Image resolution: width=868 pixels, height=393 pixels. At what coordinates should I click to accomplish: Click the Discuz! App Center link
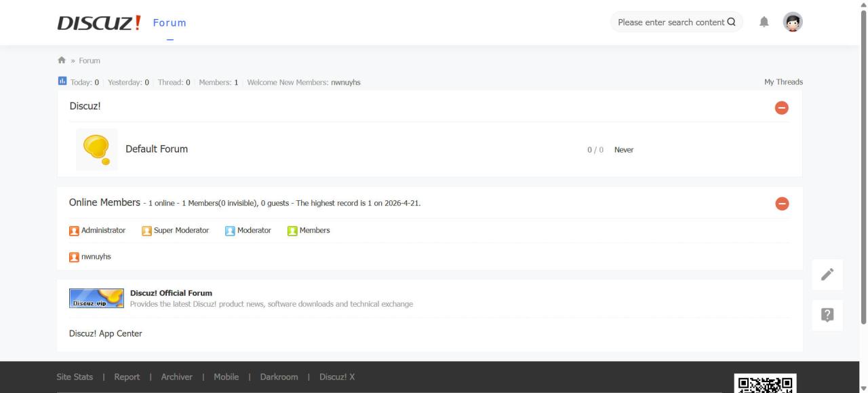pyautogui.click(x=106, y=333)
